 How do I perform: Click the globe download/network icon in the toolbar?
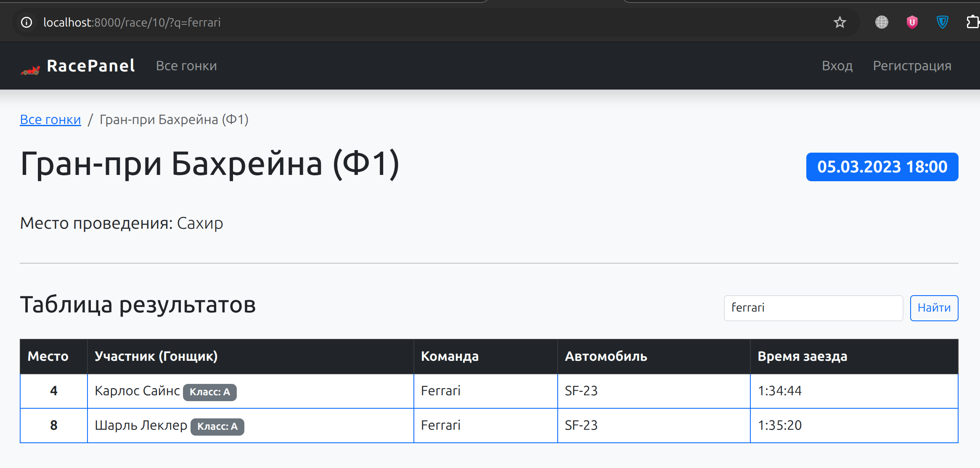(882, 22)
